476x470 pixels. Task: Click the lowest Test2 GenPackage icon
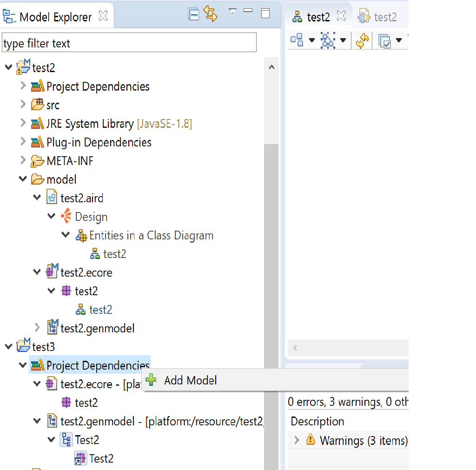[80, 458]
